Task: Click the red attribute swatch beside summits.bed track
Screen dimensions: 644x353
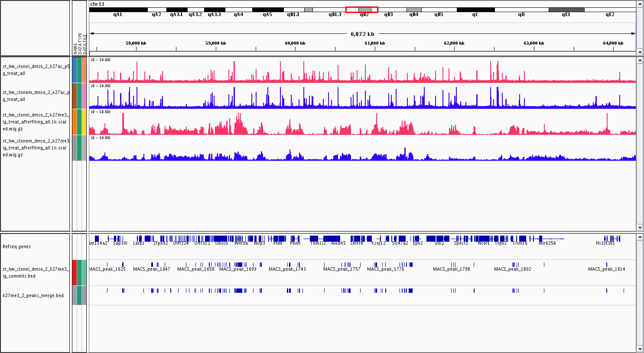Action: click(x=75, y=272)
